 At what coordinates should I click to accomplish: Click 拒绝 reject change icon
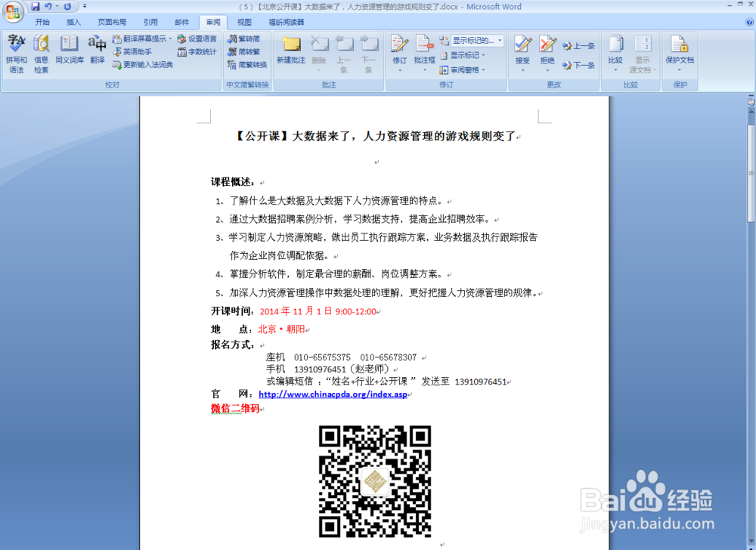pyautogui.click(x=547, y=45)
